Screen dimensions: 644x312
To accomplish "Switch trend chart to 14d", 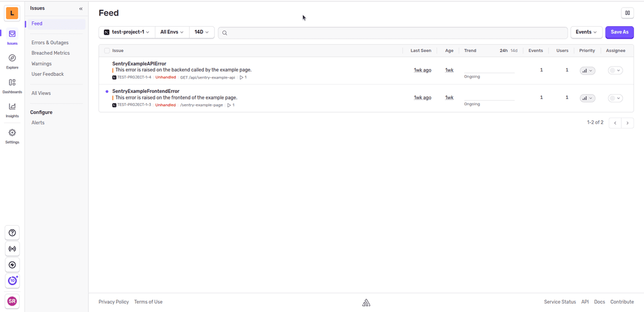I will (514, 51).
